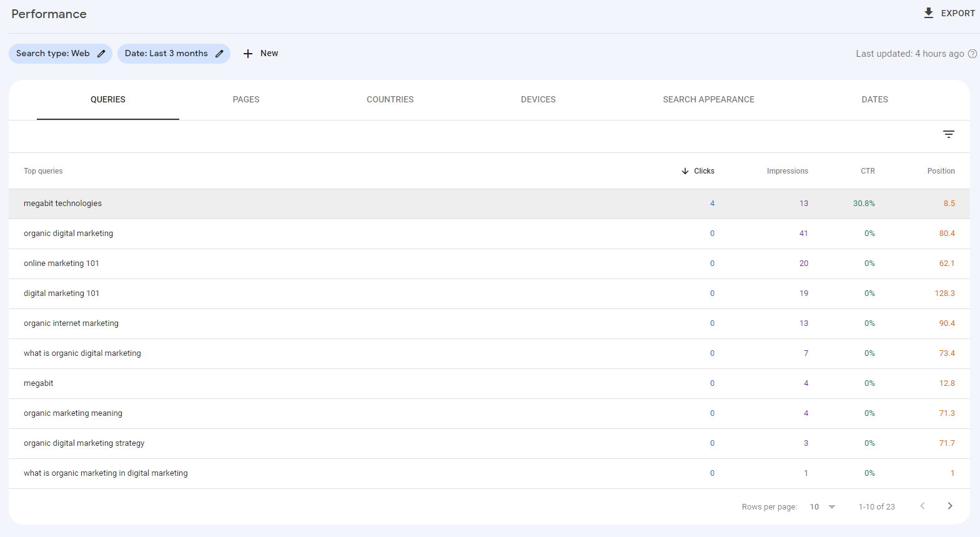Open the 'organic digital marketing' query

tap(69, 234)
